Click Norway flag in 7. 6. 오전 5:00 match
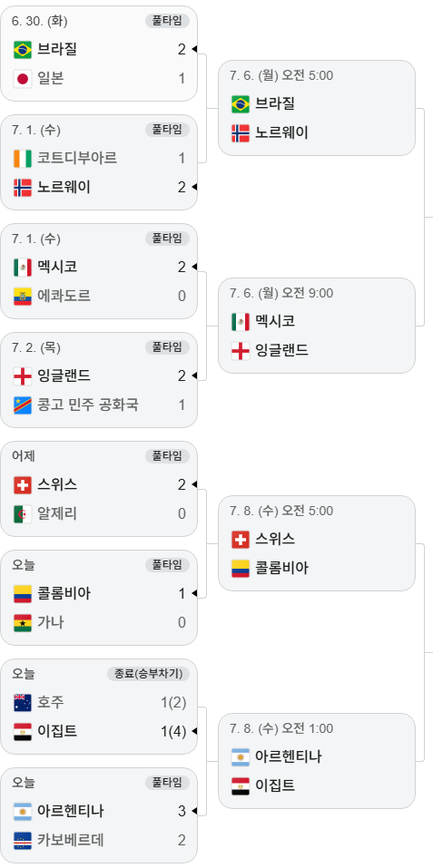This screenshot has height=868, width=433. (x=241, y=132)
